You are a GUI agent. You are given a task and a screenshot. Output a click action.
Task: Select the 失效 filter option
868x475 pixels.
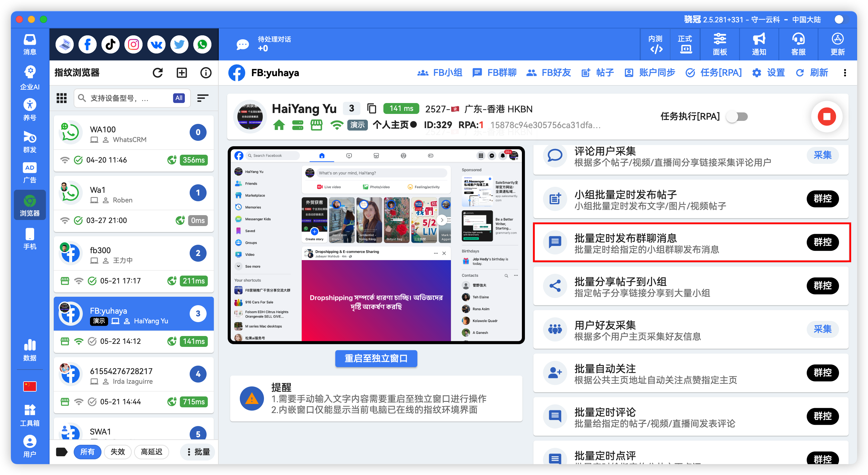[117, 452]
